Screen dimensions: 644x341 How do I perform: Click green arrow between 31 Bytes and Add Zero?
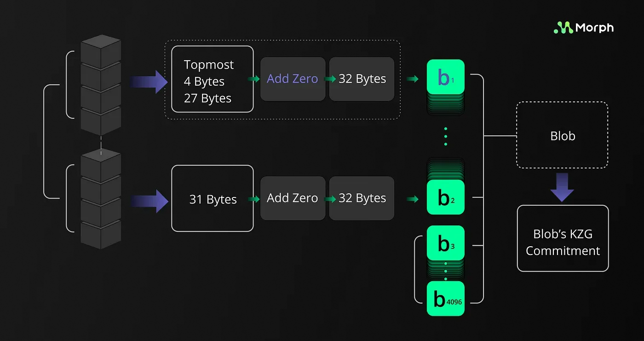pos(253,199)
